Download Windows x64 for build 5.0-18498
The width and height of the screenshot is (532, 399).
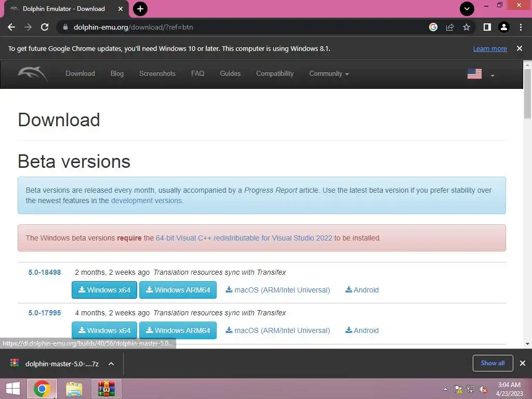click(104, 290)
